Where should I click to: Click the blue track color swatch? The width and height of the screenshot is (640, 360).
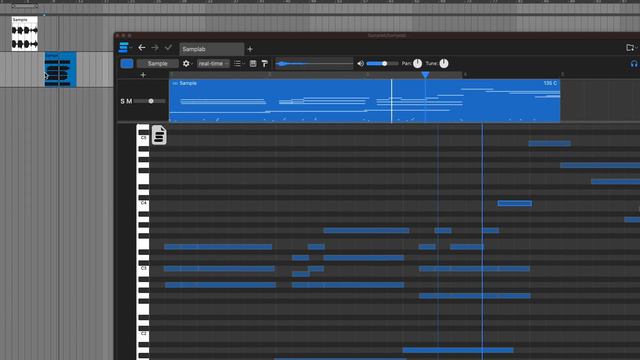(127, 64)
